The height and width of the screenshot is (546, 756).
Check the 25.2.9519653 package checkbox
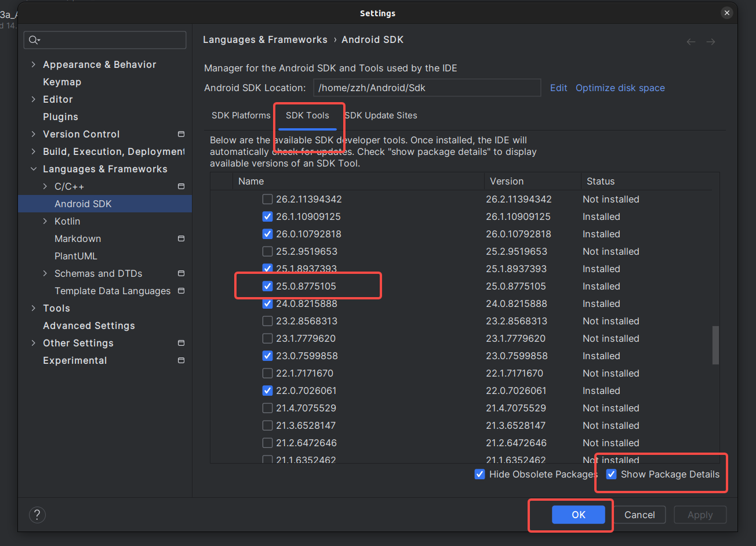[267, 251]
